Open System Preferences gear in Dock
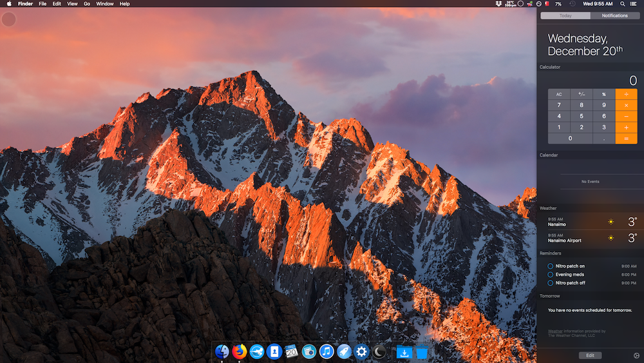This screenshot has width=644, height=363. [361, 351]
